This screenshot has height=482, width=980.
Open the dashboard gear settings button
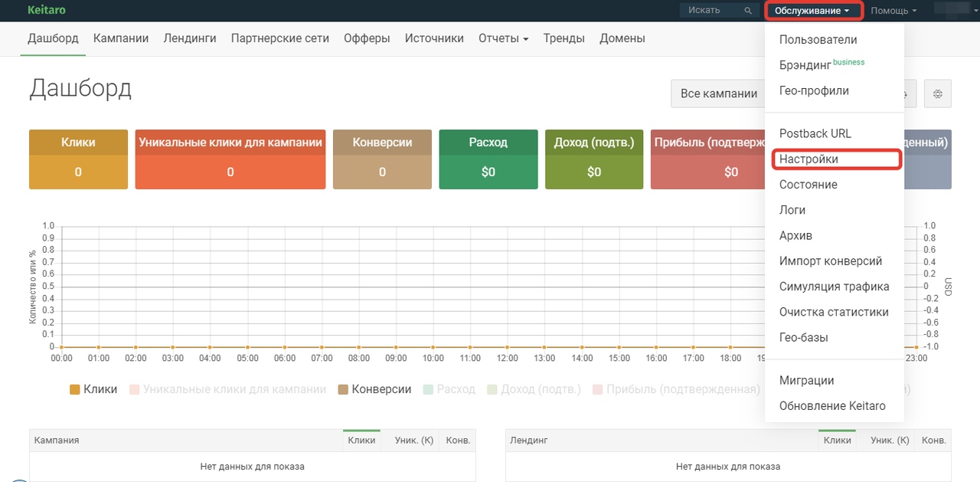[937, 93]
